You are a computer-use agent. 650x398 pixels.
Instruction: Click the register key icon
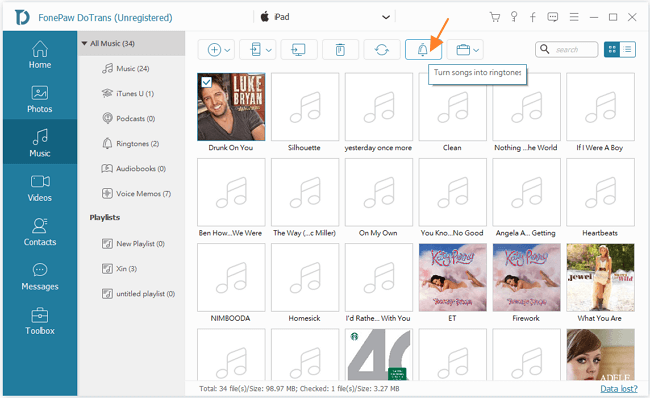pos(514,17)
